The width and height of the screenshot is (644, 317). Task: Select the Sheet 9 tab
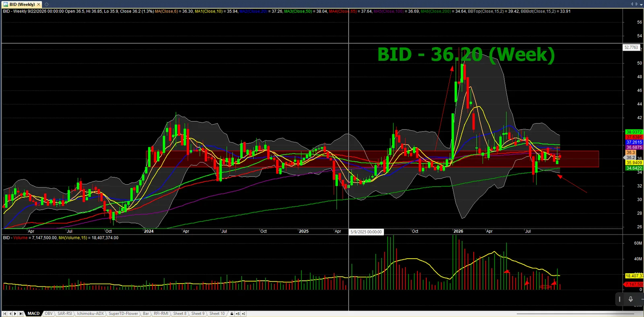(x=198, y=314)
